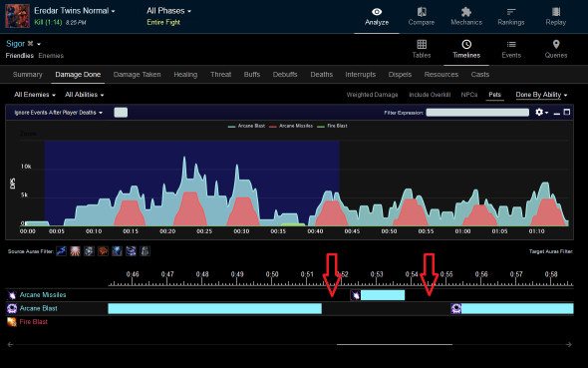
Task: Open the Arcane Missiles ability link
Action: point(43,295)
